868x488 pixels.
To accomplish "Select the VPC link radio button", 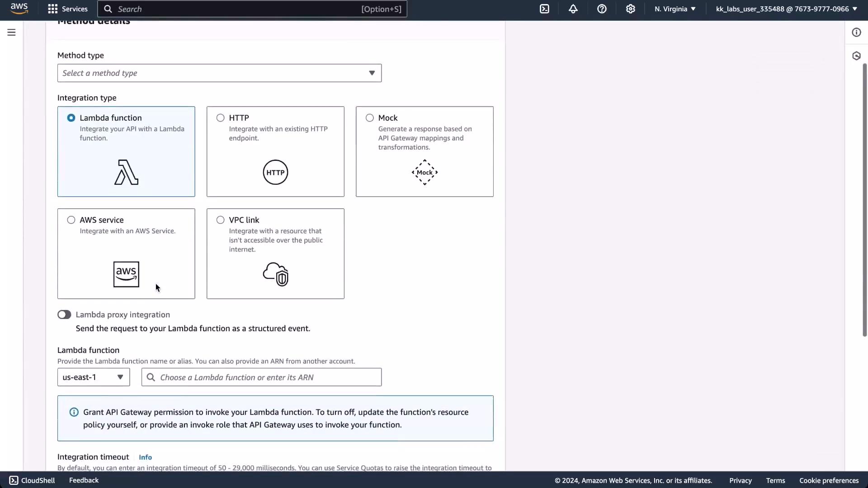I will 220,220.
